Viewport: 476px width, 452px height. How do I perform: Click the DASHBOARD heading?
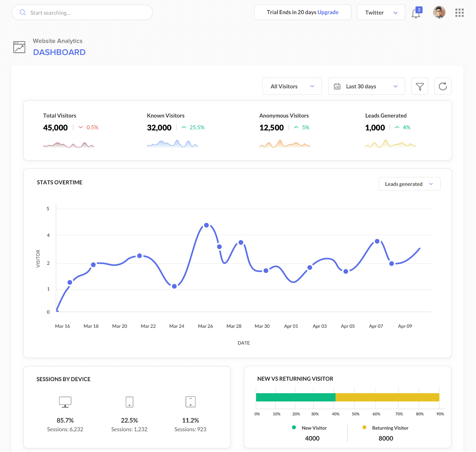pyautogui.click(x=59, y=52)
